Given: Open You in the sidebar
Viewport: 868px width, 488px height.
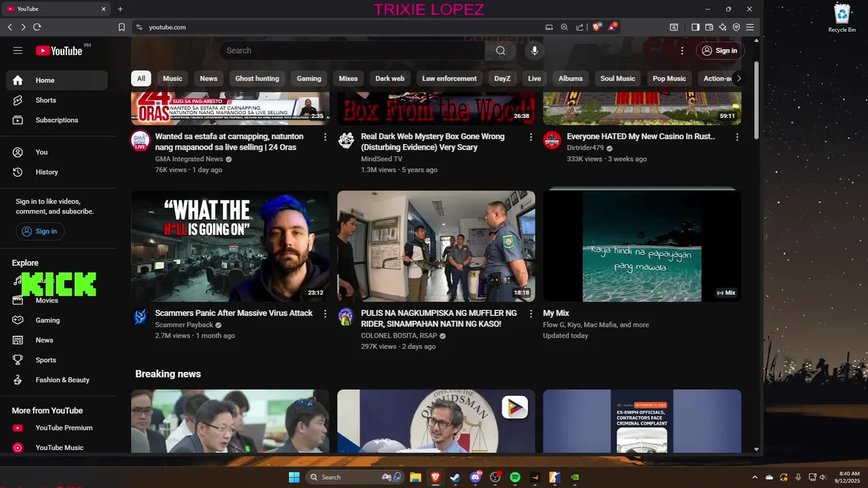Looking at the screenshot, I should [57, 152].
